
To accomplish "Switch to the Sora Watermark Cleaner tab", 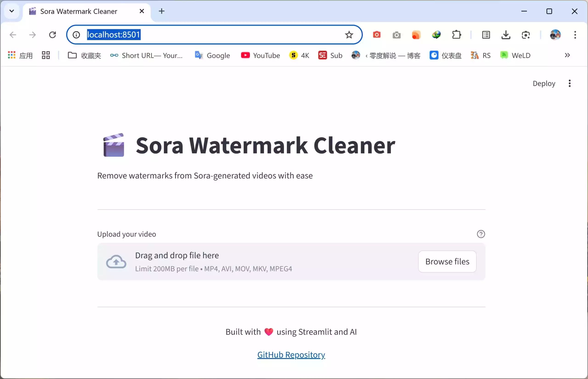I will pyautogui.click(x=78, y=11).
